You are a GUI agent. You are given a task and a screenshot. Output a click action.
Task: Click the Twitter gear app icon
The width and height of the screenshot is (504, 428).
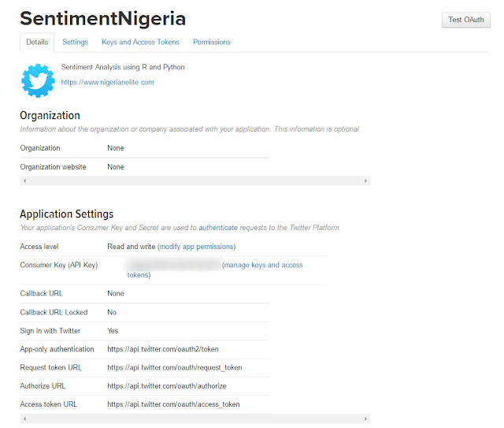point(38,80)
